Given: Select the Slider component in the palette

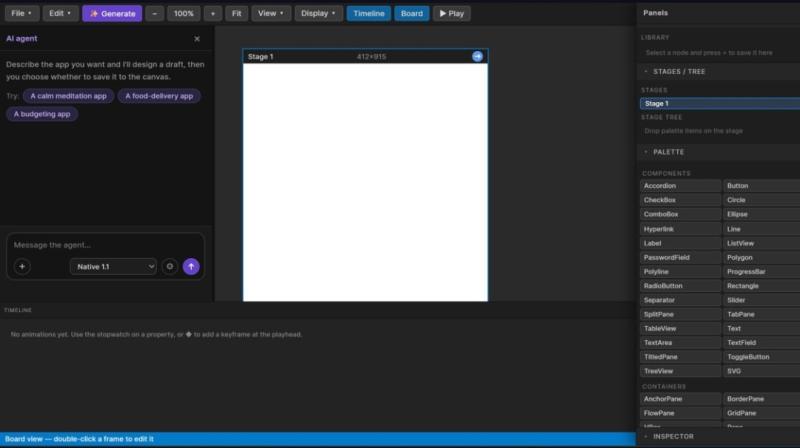Looking at the screenshot, I should (x=761, y=300).
